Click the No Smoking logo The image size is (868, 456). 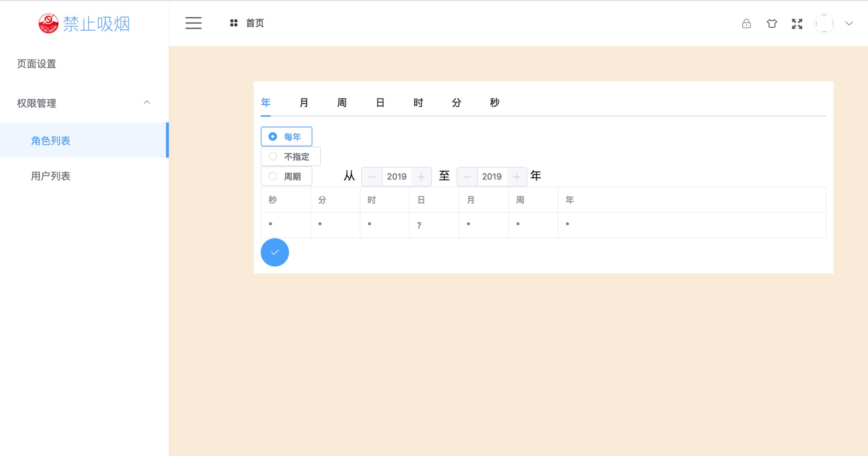tap(48, 24)
